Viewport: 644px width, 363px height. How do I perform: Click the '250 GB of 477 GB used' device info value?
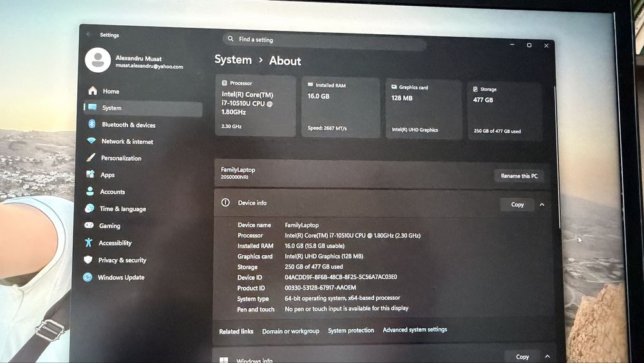pos(314,266)
